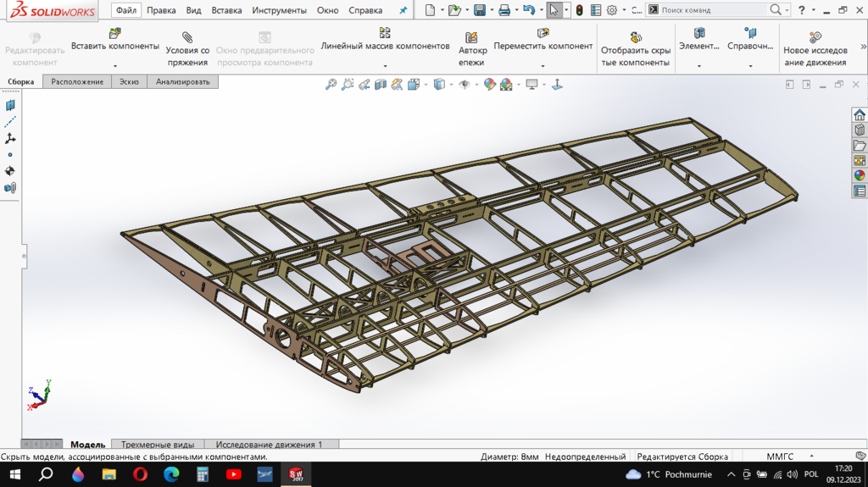Click the Center of Mass icon
The height and width of the screenshot is (487, 868).
point(10,171)
